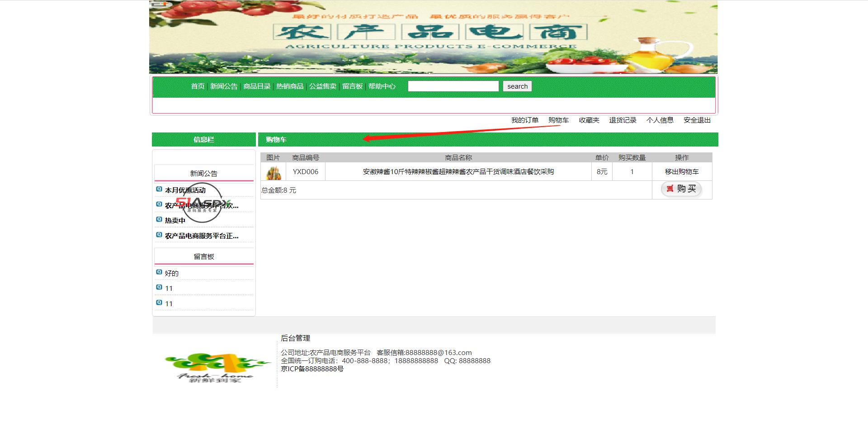868x426 pixels.
Task: Click the 信息栏 panel header
Action: tap(204, 140)
